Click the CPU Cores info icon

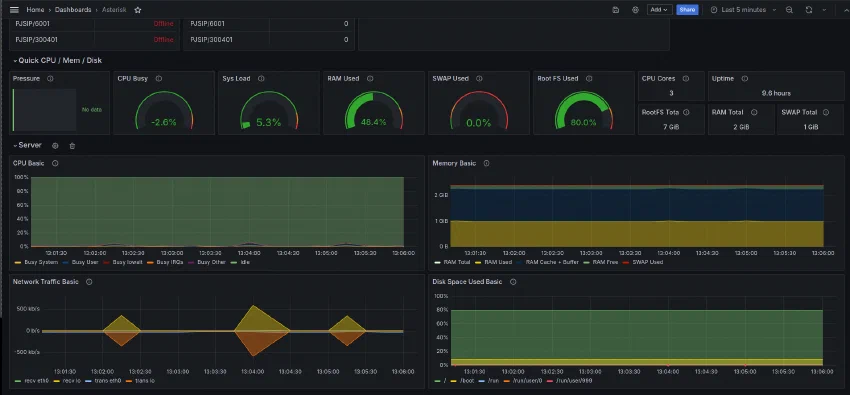(686, 79)
